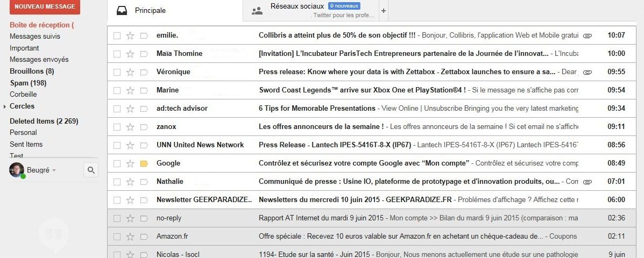Remove importance marker from Google email

(144, 163)
